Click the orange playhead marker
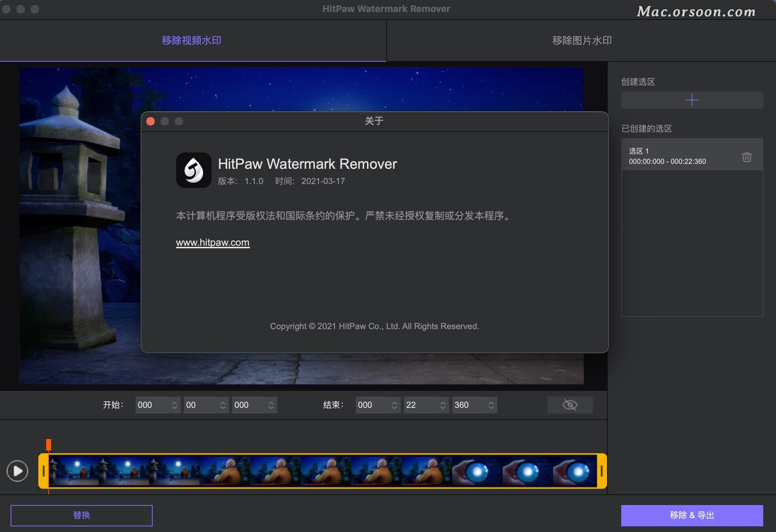776x532 pixels. pyautogui.click(x=48, y=445)
